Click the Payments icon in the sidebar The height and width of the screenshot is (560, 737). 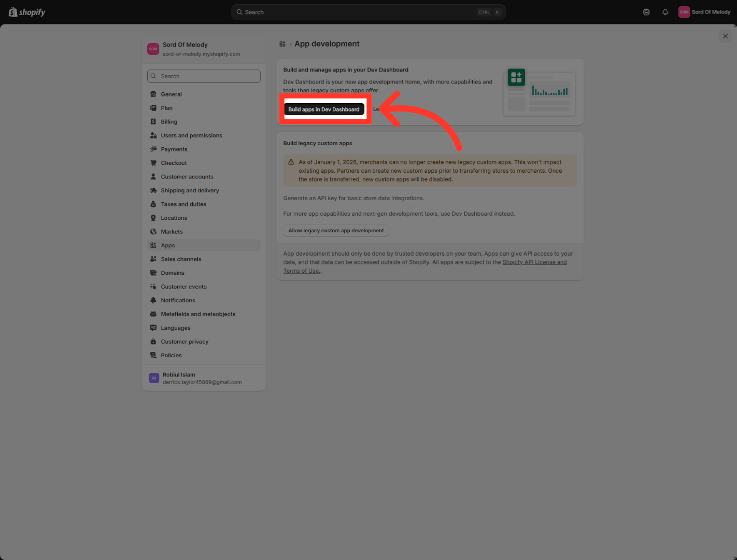pyautogui.click(x=153, y=149)
